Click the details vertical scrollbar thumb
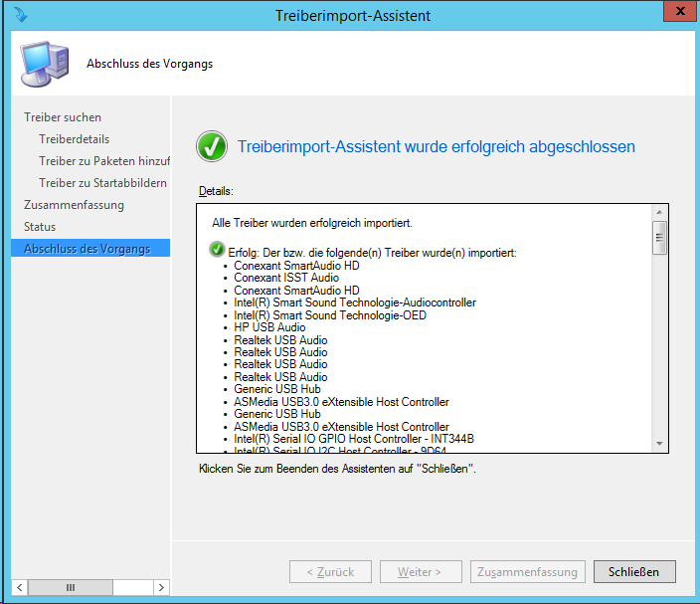Screen dimensions: 700x604 (658, 239)
